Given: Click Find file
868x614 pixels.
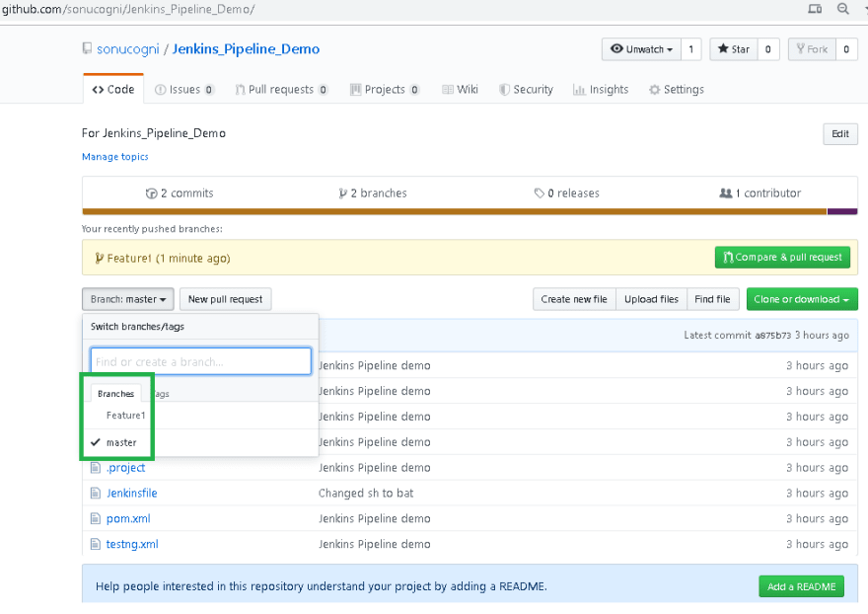Looking at the screenshot, I should 712,299.
